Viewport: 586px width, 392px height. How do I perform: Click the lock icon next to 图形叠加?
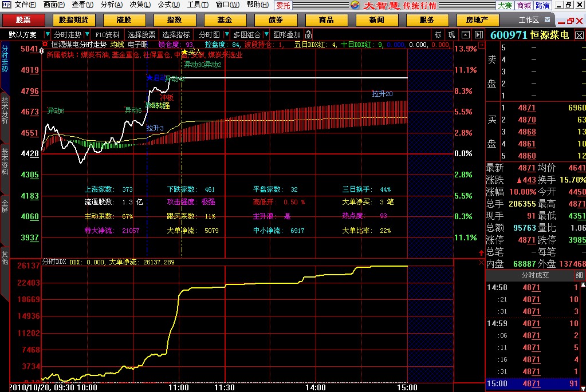[309, 34]
